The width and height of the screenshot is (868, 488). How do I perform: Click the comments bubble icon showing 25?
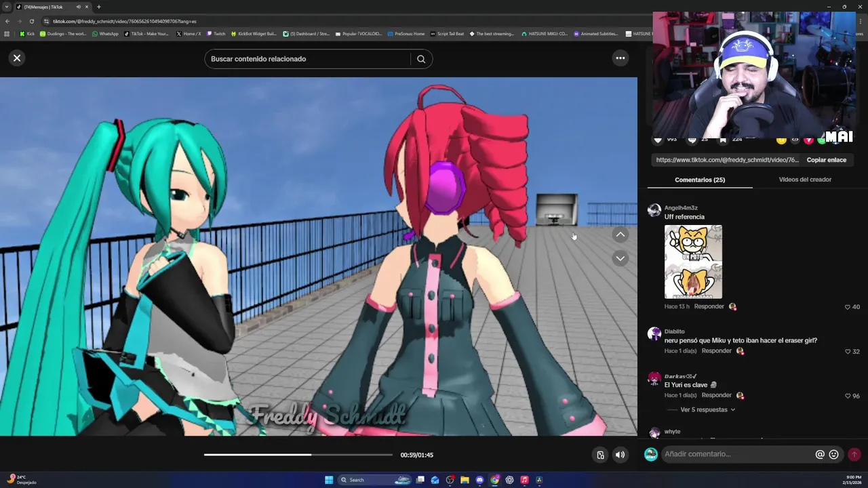pos(692,140)
